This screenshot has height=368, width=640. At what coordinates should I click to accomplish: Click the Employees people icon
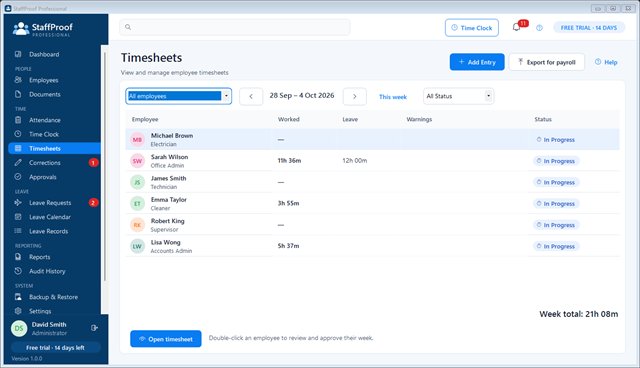click(x=18, y=80)
